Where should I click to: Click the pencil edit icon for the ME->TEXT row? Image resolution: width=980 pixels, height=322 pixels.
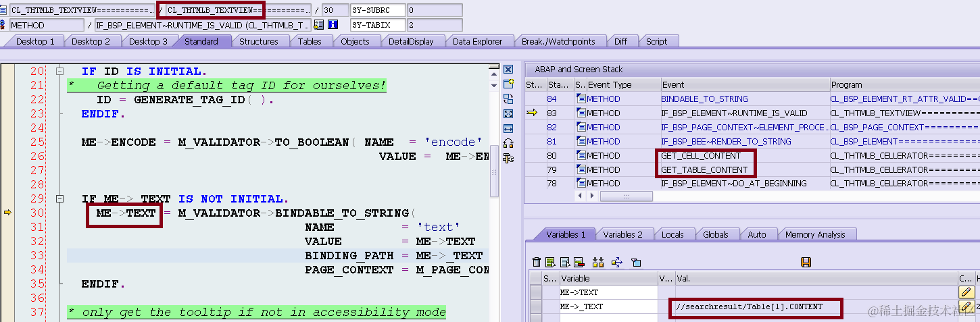966,292
